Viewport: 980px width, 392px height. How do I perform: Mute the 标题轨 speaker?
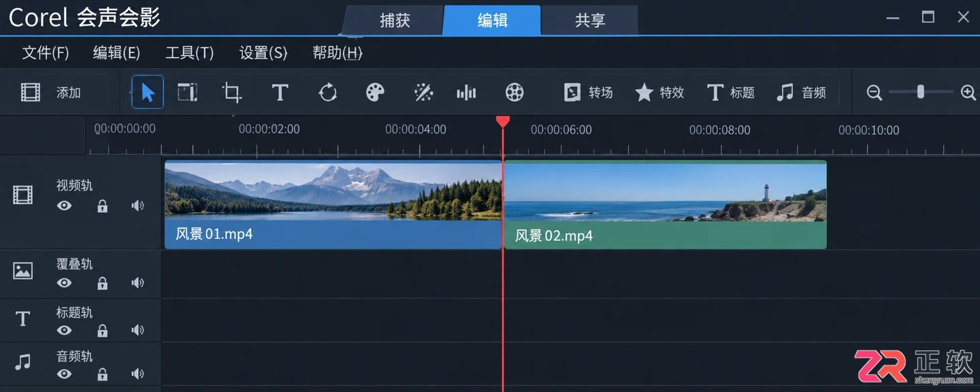point(138,331)
